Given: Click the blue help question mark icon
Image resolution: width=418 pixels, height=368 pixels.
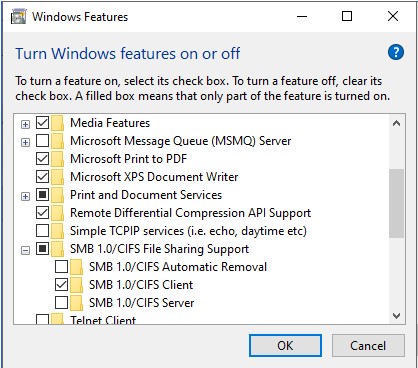Looking at the screenshot, I should (396, 52).
